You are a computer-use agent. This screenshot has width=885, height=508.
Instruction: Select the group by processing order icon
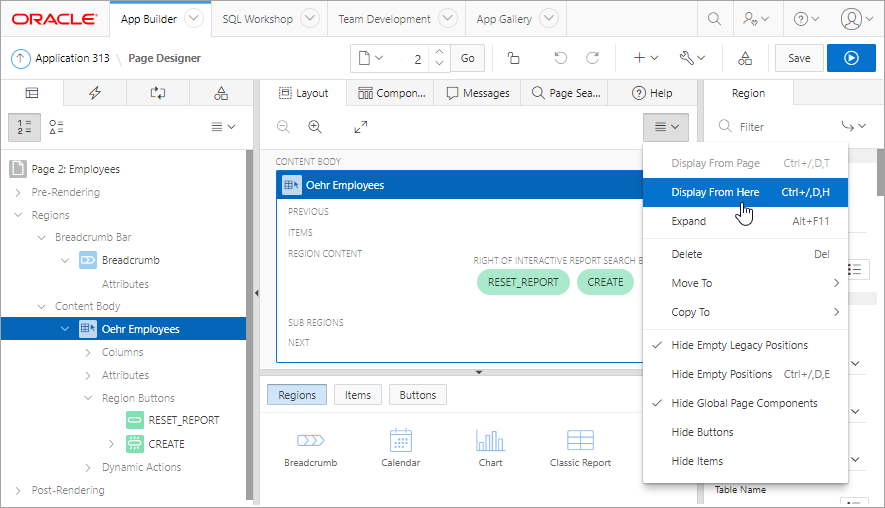pos(24,127)
